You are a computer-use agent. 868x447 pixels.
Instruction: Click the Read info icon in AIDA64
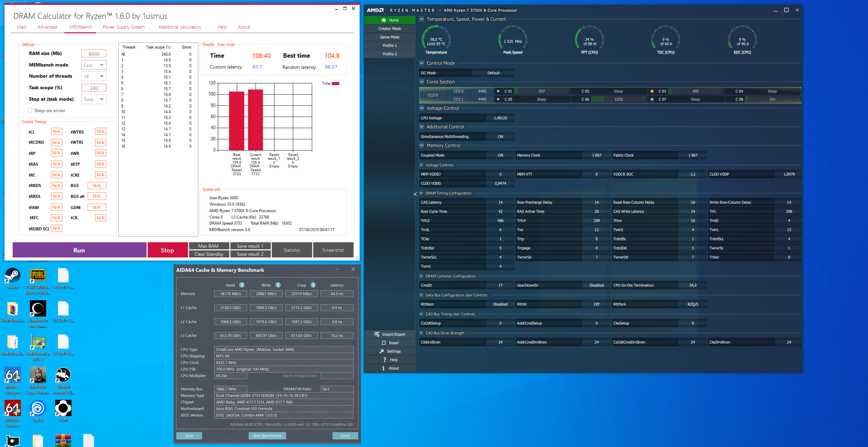[x=242, y=285]
